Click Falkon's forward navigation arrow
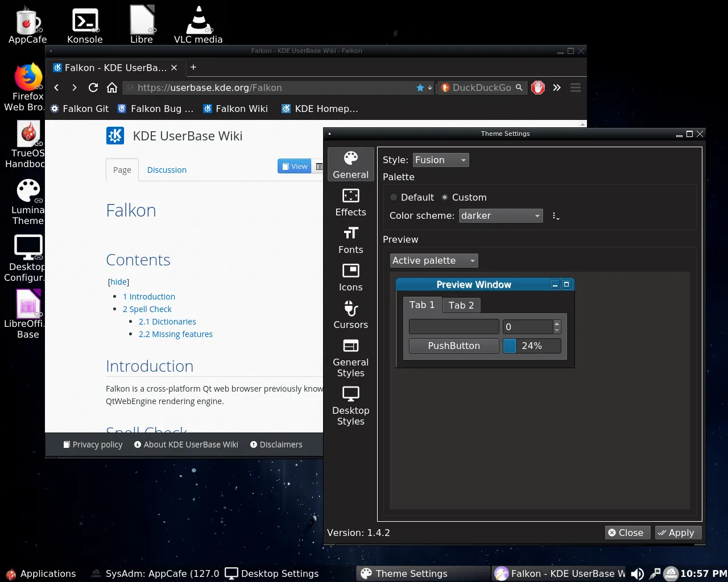This screenshot has width=728, height=582. 75,88
